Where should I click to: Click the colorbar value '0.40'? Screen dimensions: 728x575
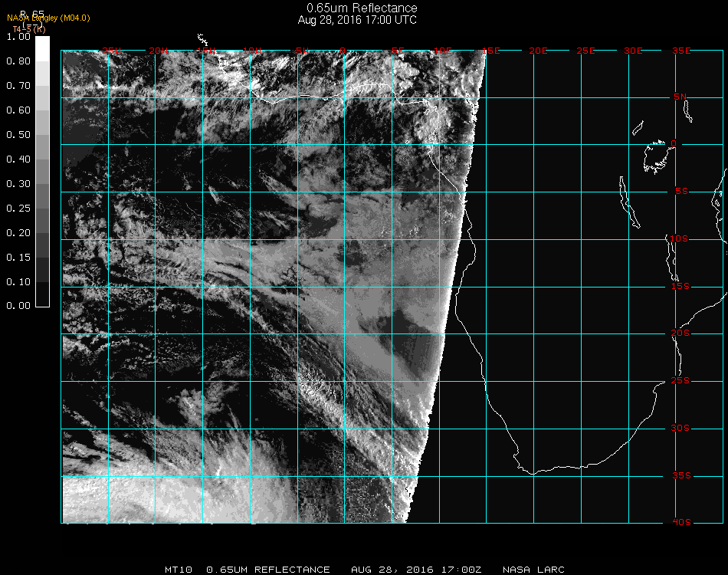[18, 159]
